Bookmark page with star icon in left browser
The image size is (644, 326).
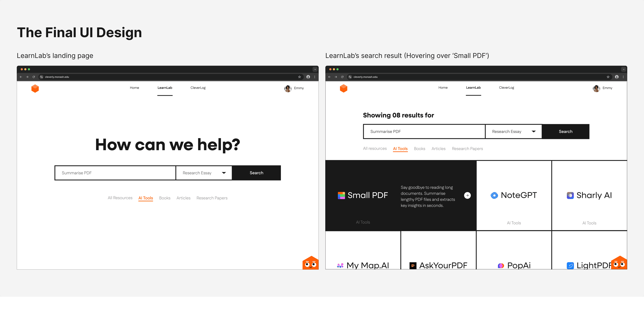[299, 77]
